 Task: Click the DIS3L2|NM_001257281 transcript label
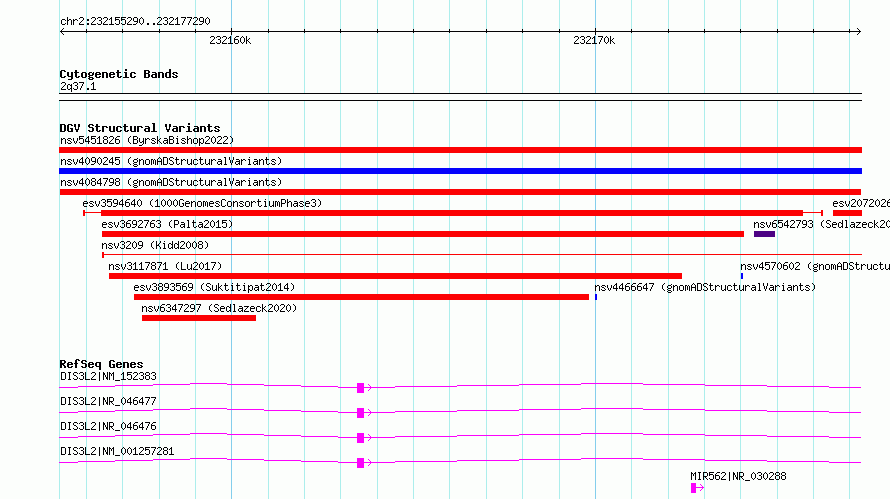point(117,451)
